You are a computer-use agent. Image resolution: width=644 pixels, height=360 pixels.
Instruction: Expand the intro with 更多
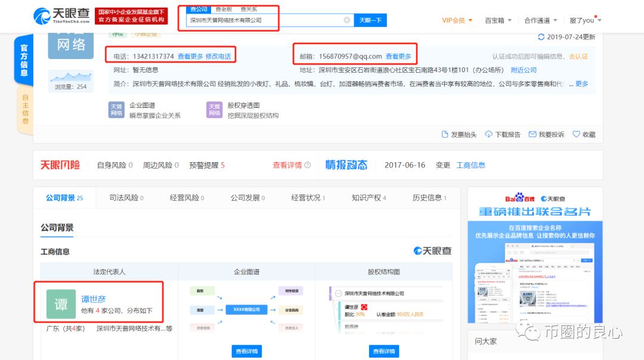tap(581, 83)
